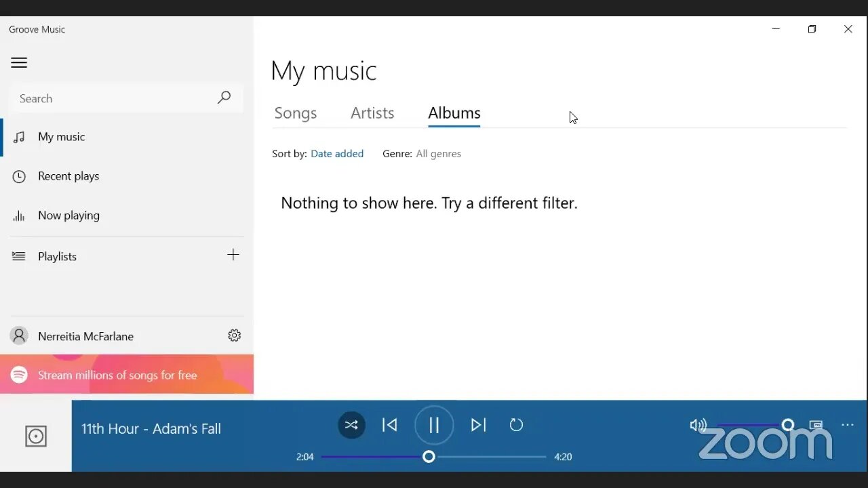Click the volume level slider

[756, 425]
